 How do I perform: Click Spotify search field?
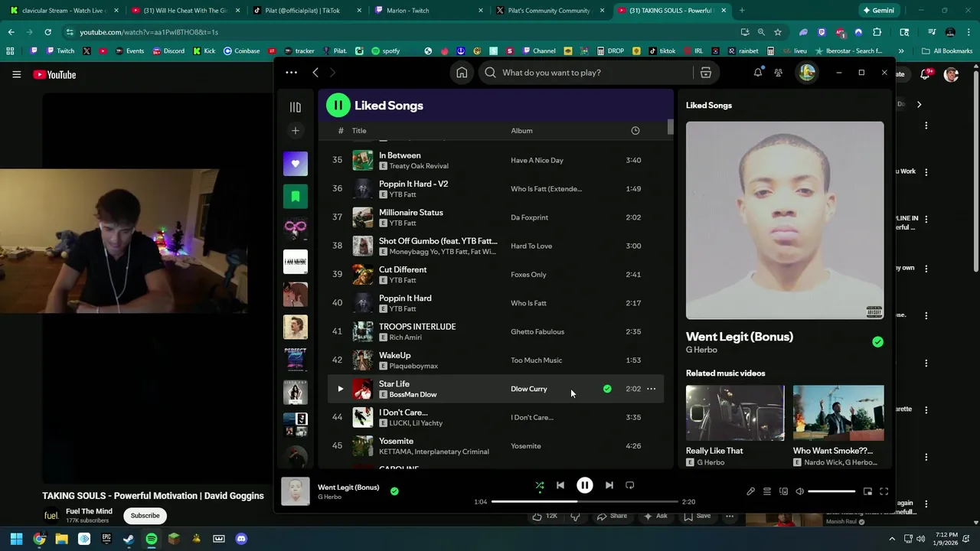click(586, 73)
